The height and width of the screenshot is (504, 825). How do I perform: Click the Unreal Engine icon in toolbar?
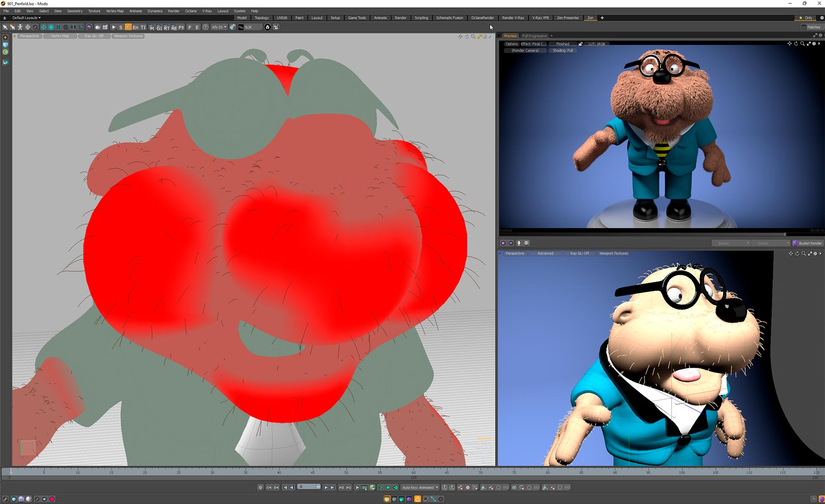point(276,27)
